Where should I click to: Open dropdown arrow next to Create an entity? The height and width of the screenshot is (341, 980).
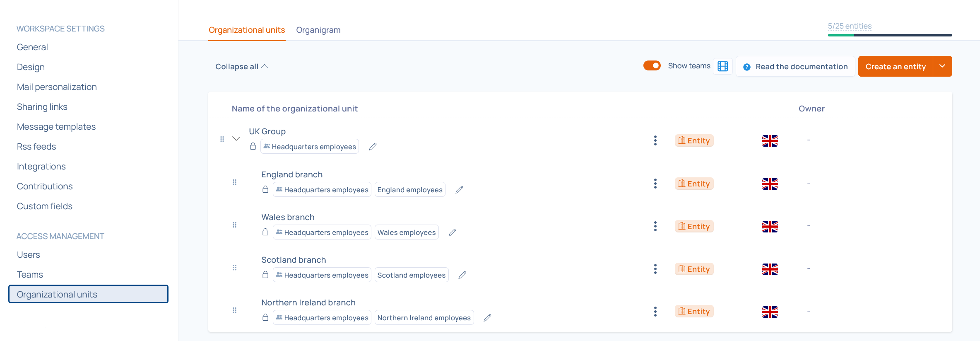point(942,66)
